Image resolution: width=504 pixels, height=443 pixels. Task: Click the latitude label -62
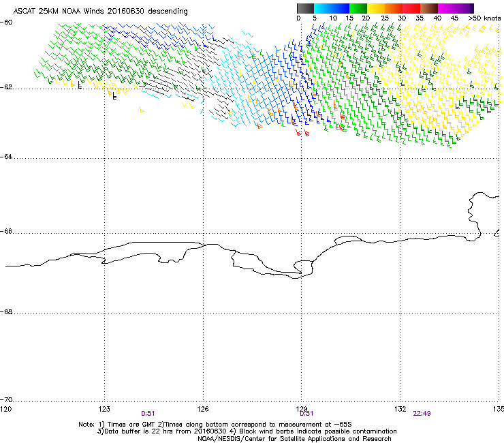(x=6, y=87)
